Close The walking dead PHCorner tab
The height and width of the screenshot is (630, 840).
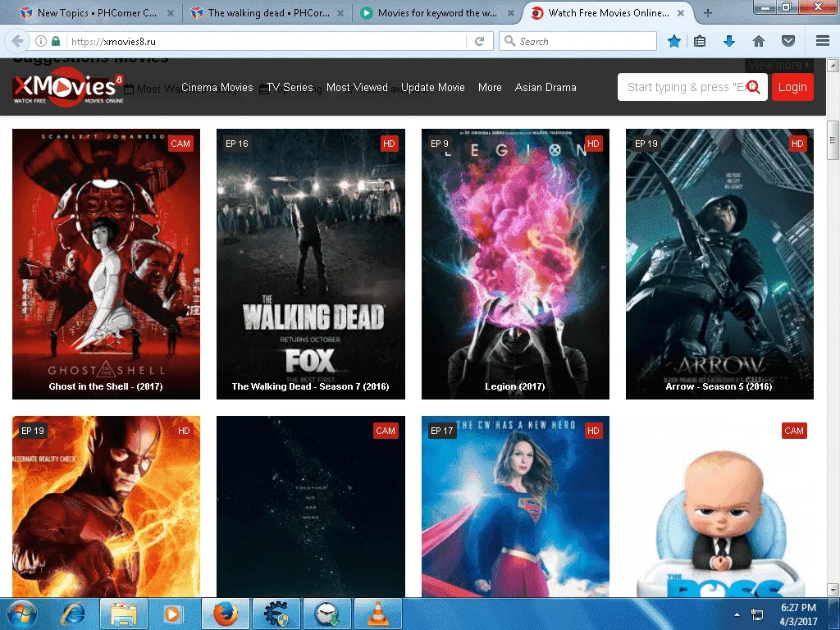(x=340, y=13)
